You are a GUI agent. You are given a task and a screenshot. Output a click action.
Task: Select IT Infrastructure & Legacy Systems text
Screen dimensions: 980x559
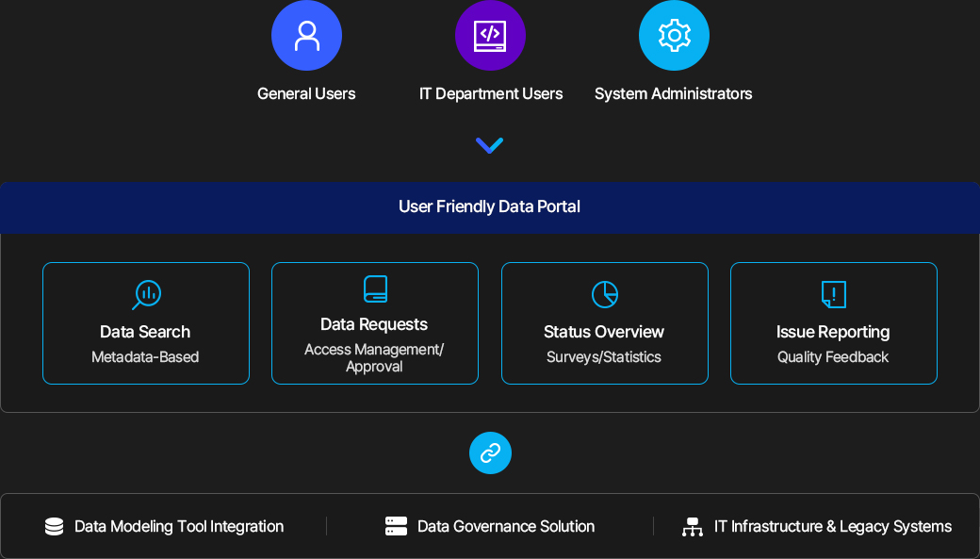pos(832,527)
